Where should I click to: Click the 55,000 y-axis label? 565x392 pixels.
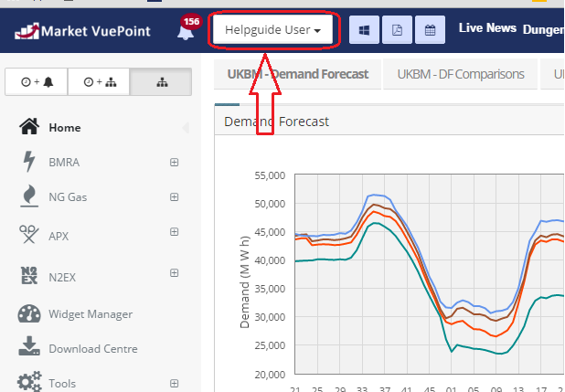pos(270,175)
